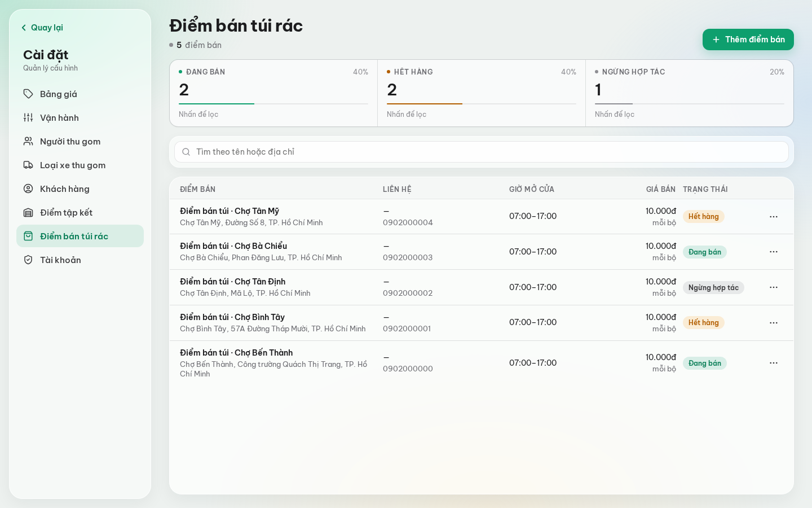Click the Tài khoản shield icon
Screen dimensions: 812x508
click(x=28, y=260)
